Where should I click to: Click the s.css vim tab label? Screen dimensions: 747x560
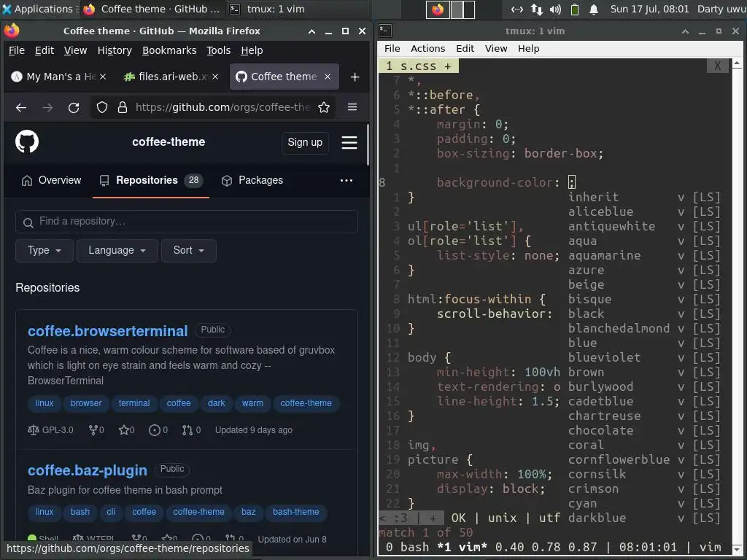(x=419, y=66)
